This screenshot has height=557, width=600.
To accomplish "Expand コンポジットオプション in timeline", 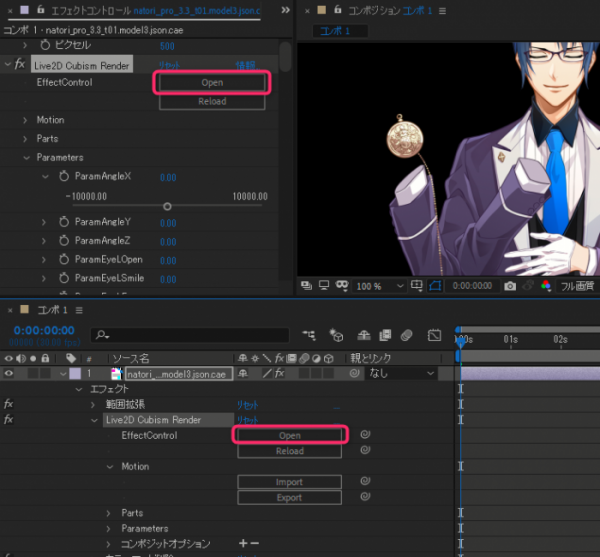I will [x=109, y=544].
